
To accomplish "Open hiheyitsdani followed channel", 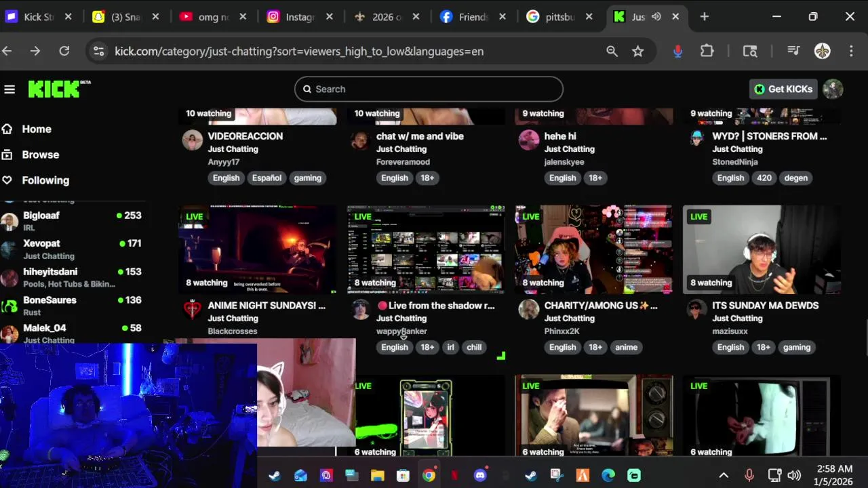I will point(72,277).
